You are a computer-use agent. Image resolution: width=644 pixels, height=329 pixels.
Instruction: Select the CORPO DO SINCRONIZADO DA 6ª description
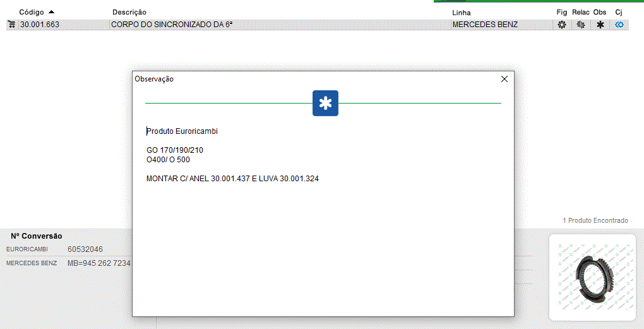[167, 25]
